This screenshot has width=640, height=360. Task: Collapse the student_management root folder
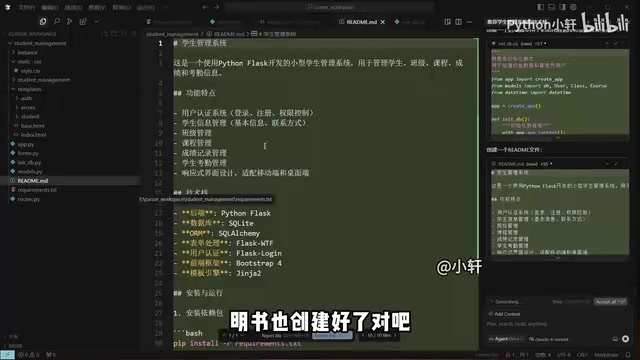(x=40, y=43)
